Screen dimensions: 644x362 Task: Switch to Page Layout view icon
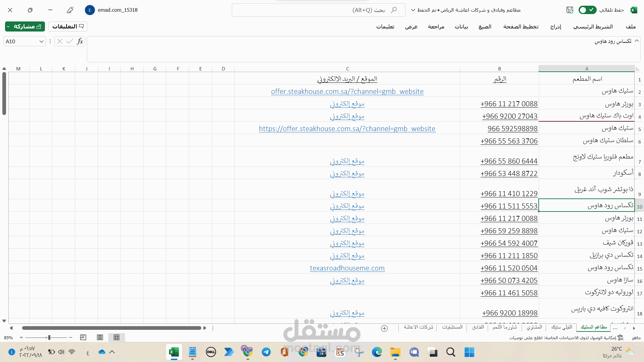(x=100, y=338)
